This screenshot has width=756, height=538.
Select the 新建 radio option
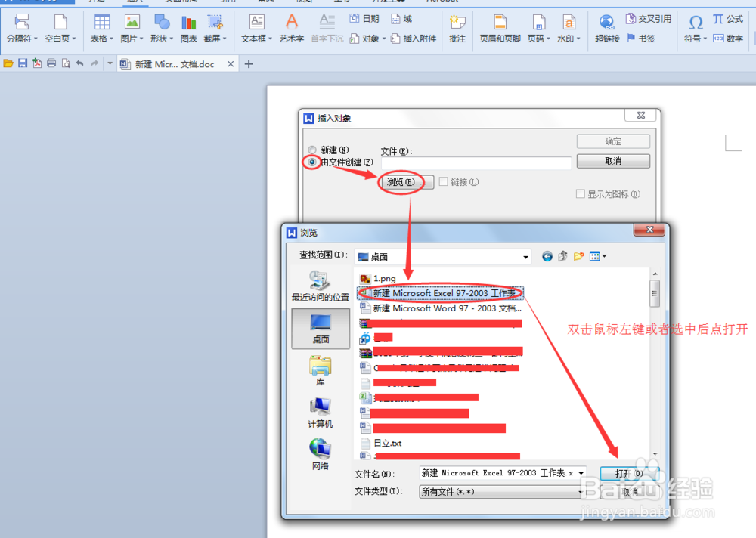pyautogui.click(x=312, y=150)
